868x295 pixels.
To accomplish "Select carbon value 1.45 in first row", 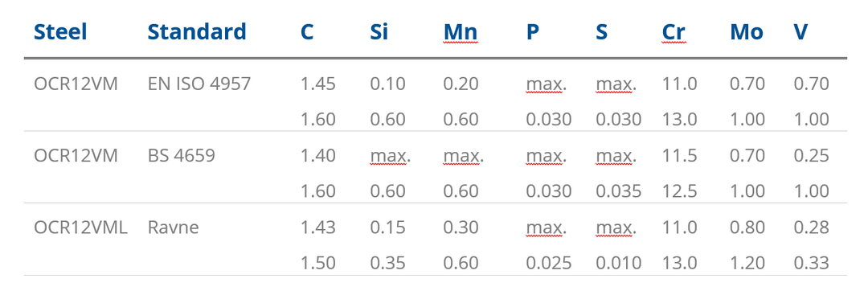I will tap(317, 84).
